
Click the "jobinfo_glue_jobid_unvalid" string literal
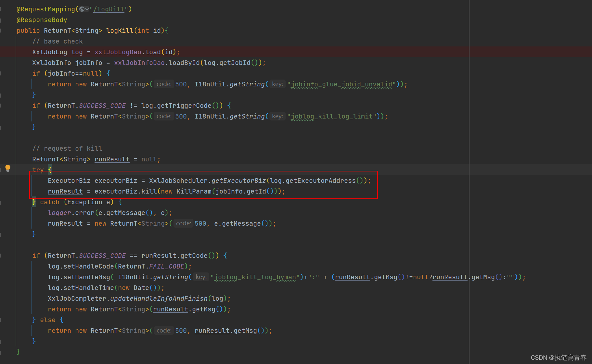pyautogui.click(x=341, y=84)
